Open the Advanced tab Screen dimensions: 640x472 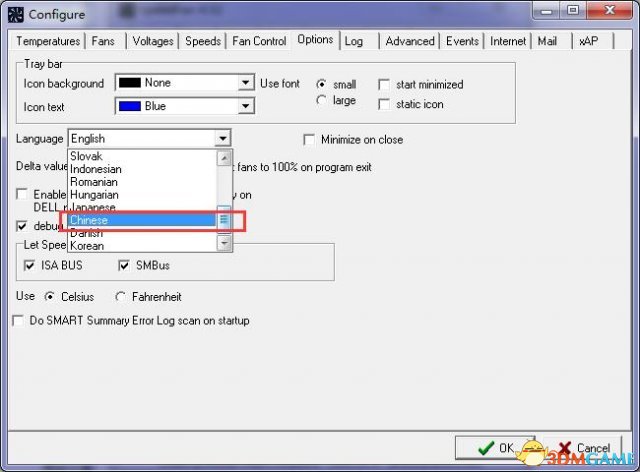pyautogui.click(x=410, y=41)
